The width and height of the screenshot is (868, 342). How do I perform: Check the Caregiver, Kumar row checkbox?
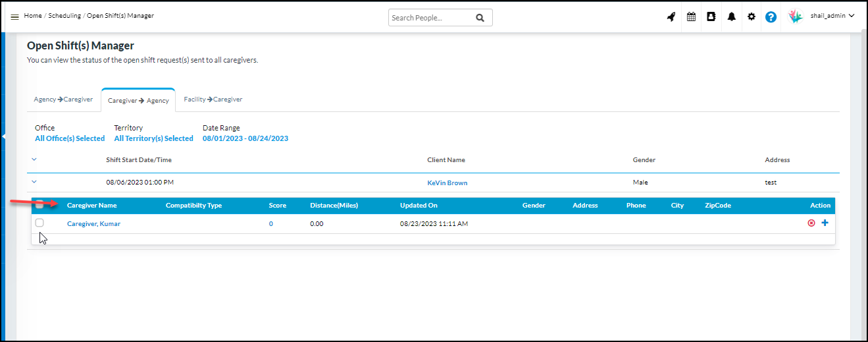click(39, 223)
